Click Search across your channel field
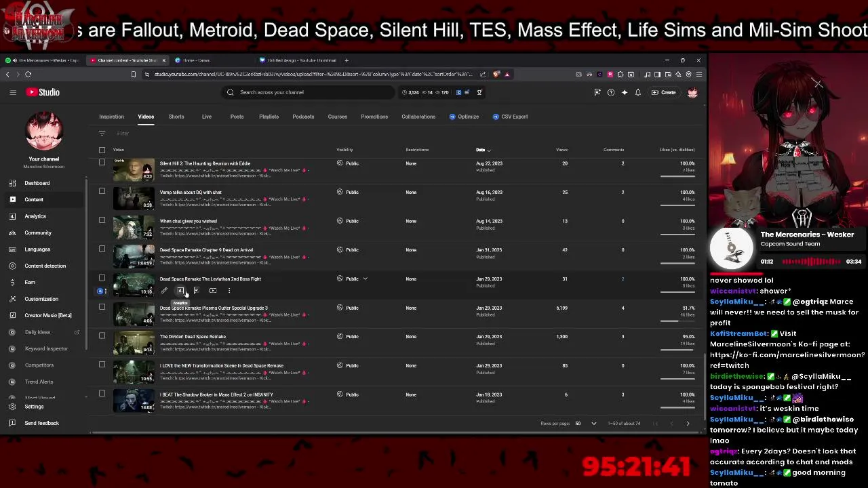The image size is (868, 488). tap(309, 92)
